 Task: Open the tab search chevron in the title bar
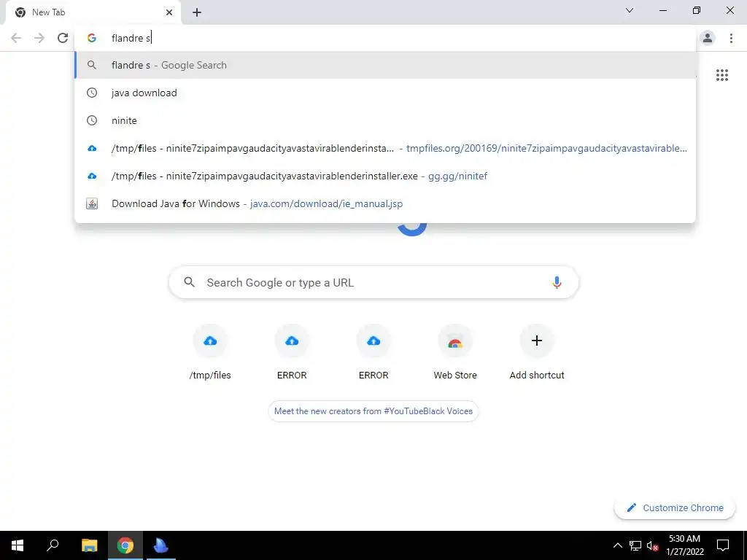pos(630,10)
